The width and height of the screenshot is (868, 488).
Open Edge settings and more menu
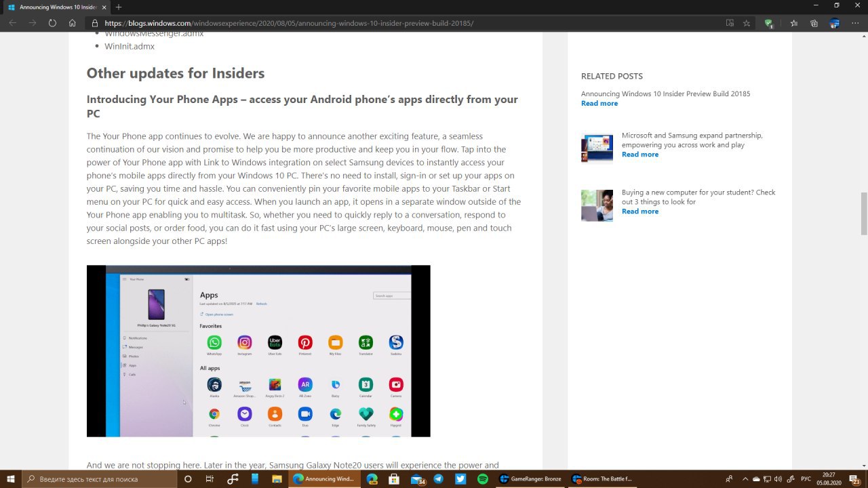[855, 23]
